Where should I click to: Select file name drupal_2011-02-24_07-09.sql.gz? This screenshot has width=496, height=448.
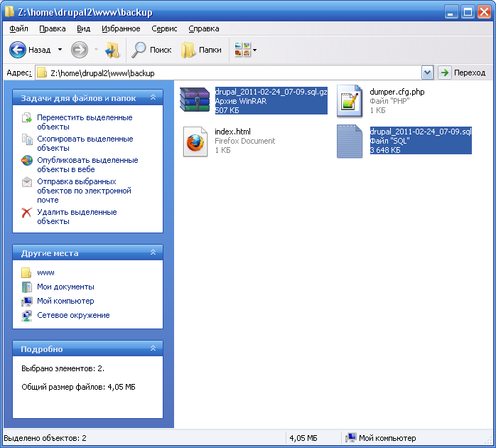pos(271,92)
